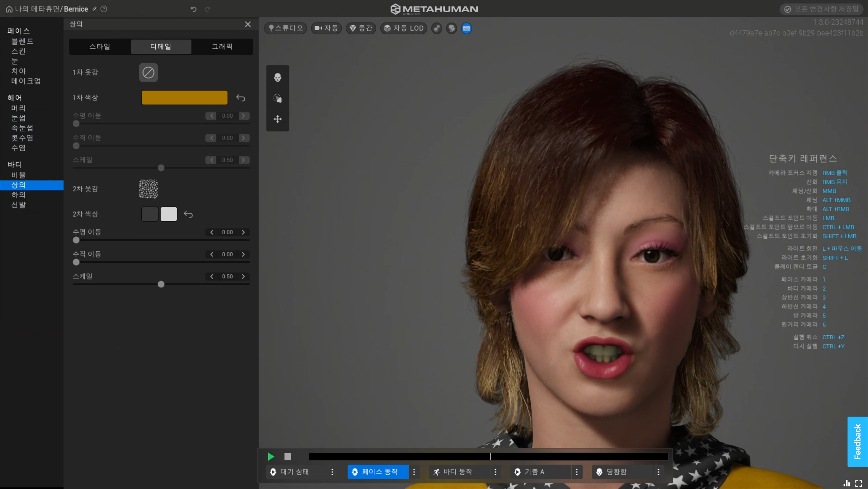The image size is (868, 489).
Task: Switch to the Style tab
Action: pyautogui.click(x=100, y=46)
